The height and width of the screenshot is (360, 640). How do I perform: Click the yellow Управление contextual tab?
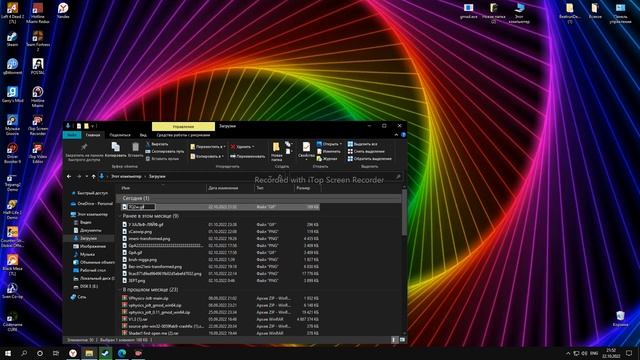(183, 127)
